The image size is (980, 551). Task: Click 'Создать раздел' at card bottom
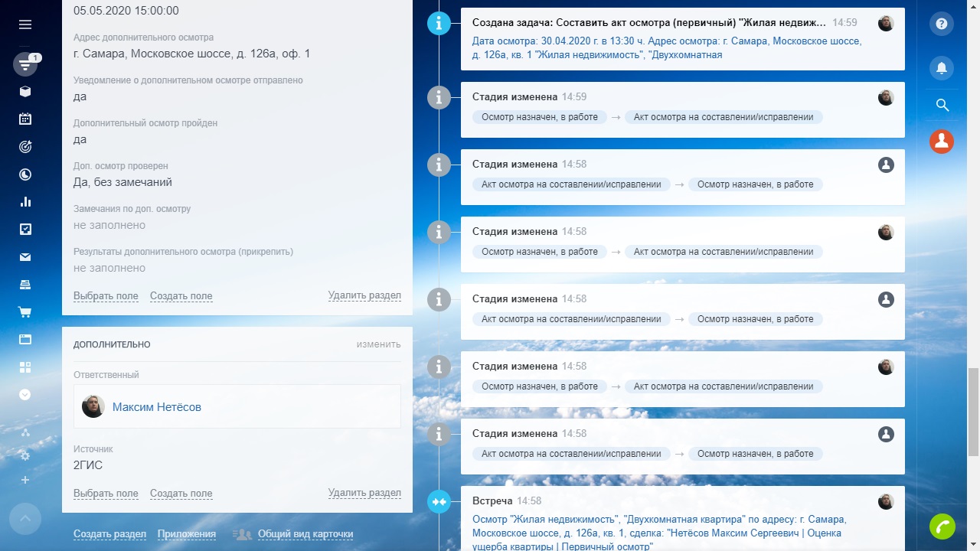click(x=109, y=534)
